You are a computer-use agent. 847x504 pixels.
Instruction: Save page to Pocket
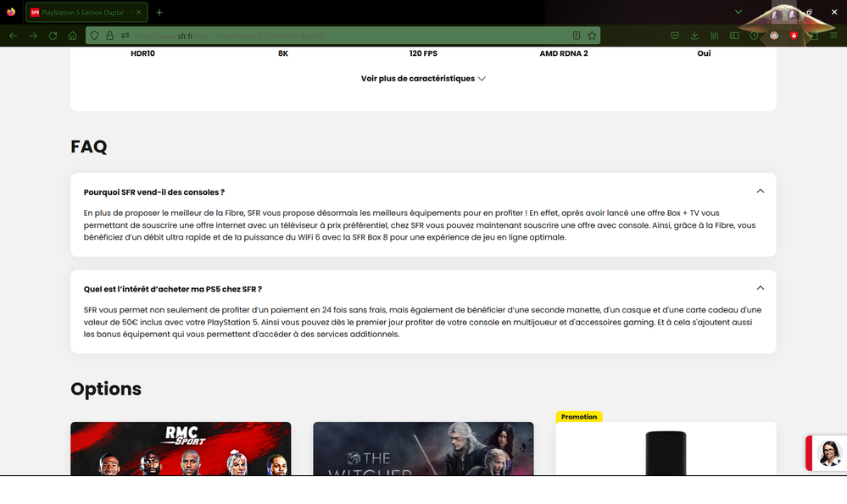[675, 36]
